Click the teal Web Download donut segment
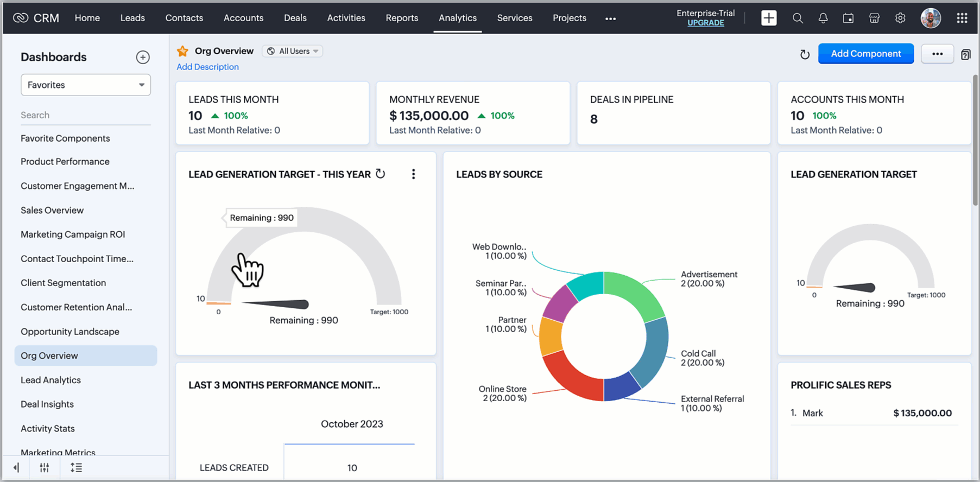 pos(587,285)
